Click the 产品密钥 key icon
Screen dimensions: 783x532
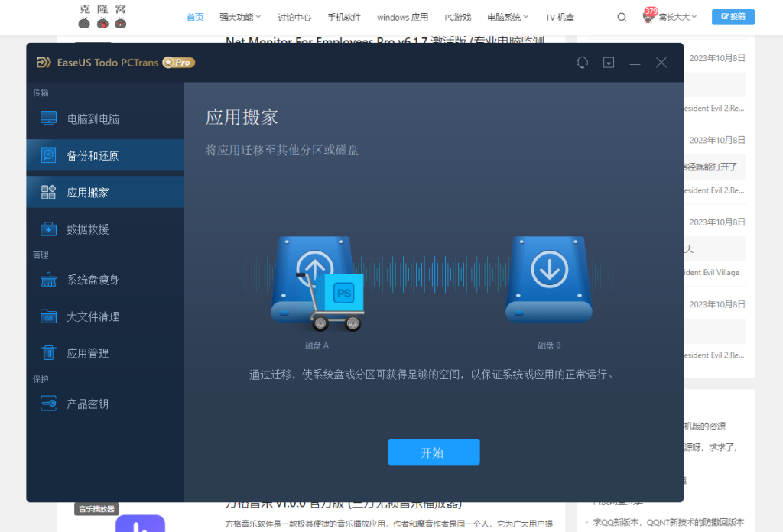(x=48, y=404)
